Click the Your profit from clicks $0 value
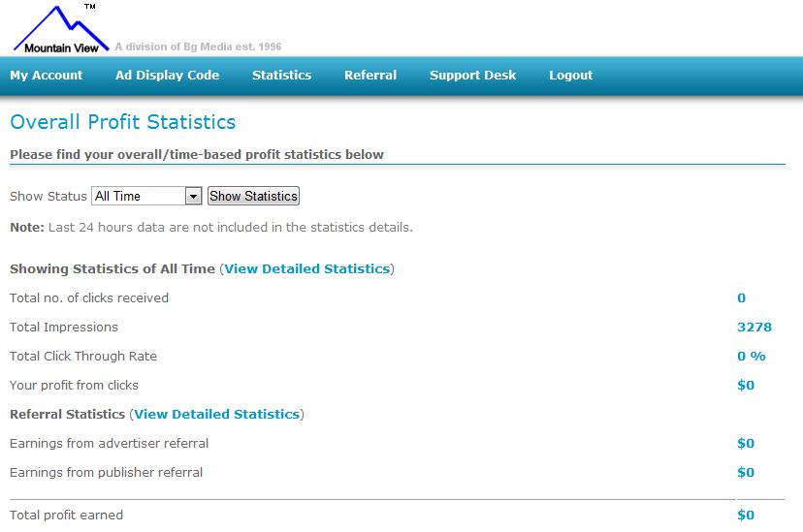This screenshot has height=532, width=803. coord(746,385)
